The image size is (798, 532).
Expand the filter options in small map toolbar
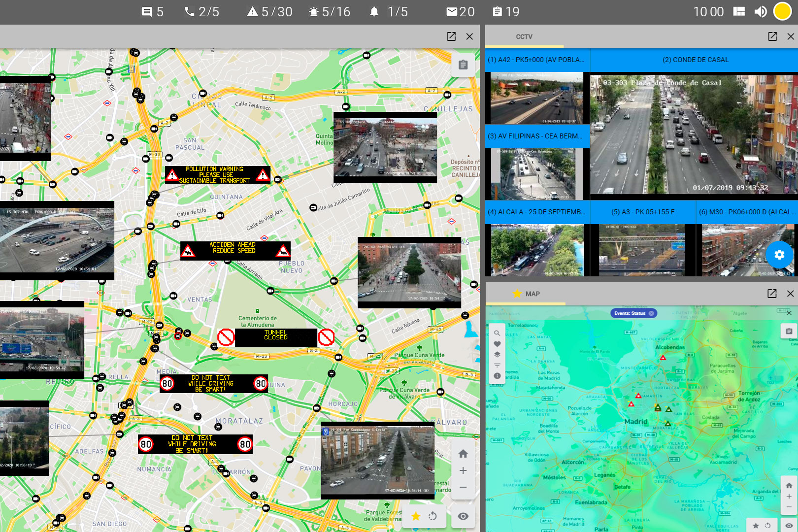[x=497, y=366]
